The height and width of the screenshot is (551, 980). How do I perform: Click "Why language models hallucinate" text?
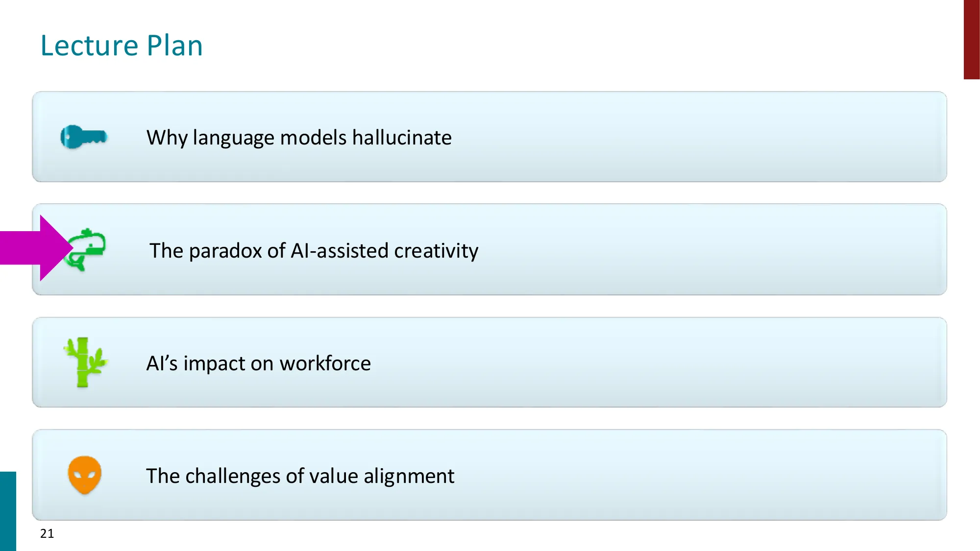(x=299, y=138)
